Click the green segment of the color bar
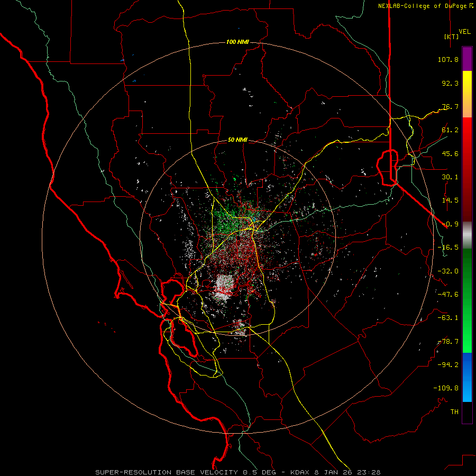The image size is (476, 476). [467, 300]
